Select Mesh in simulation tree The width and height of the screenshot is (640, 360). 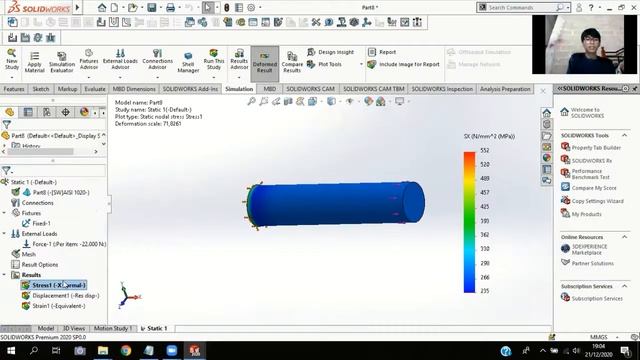(x=28, y=254)
